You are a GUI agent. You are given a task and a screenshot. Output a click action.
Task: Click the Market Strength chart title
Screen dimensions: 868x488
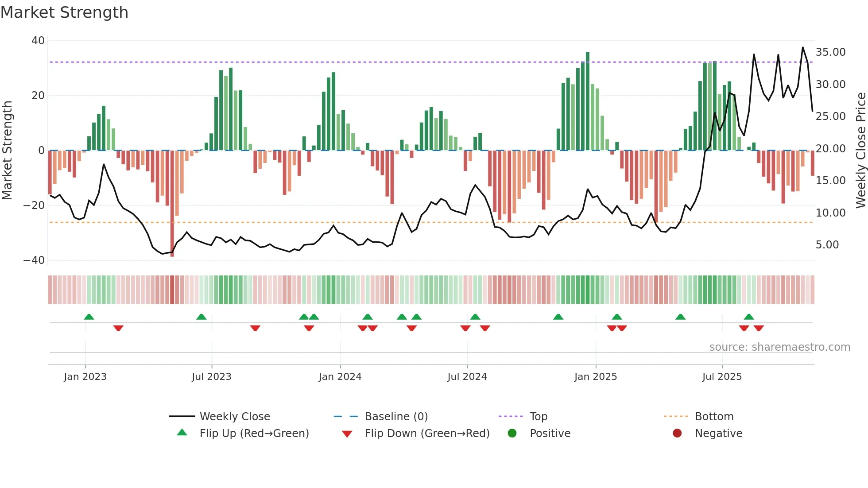pyautogui.click(x=64, y=12)
